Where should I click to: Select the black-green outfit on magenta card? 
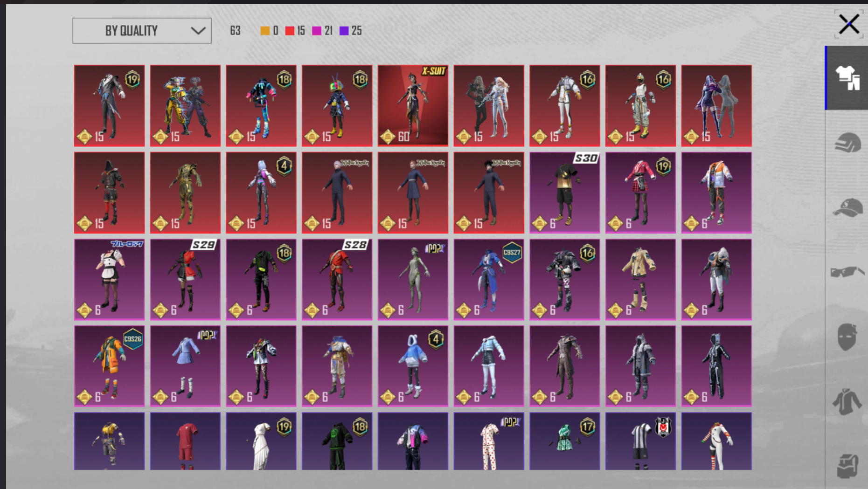pyautogui.click(x=261, y=279)
